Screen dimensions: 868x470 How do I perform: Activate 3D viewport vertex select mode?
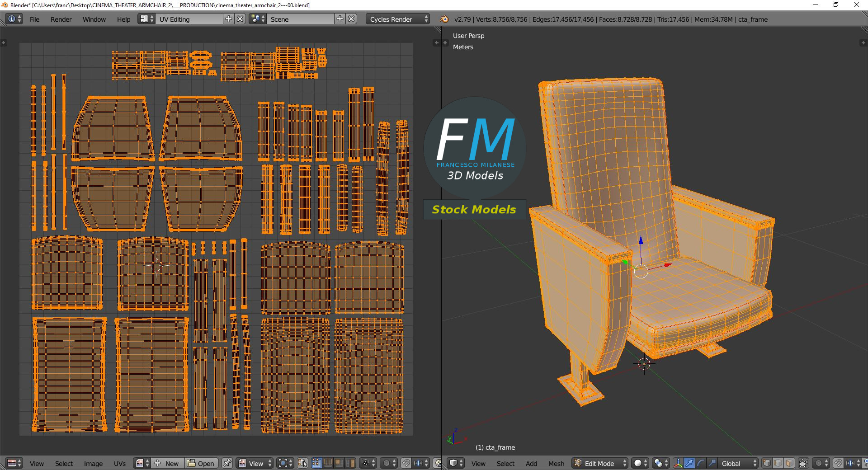pyautogui.click(x=767, y=463)
